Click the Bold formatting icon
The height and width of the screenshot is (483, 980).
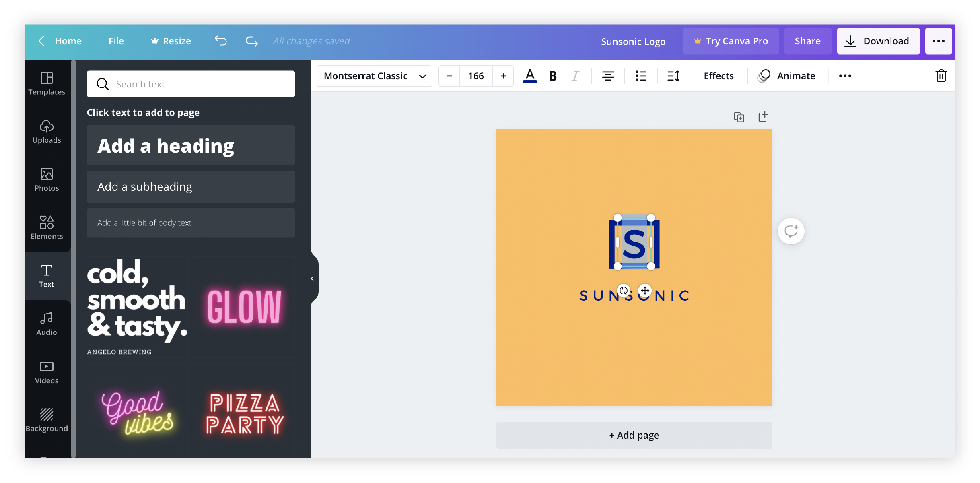pyautogui.click(x=552, y=76)
